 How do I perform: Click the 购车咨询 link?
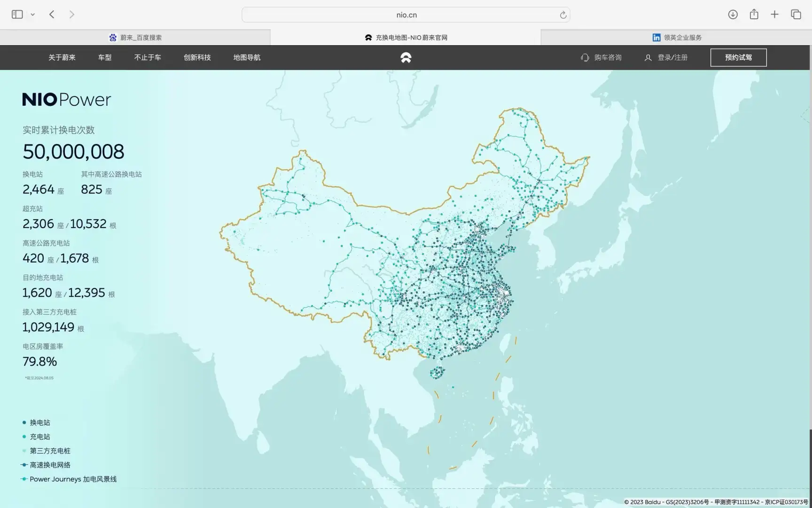[608, 57]
